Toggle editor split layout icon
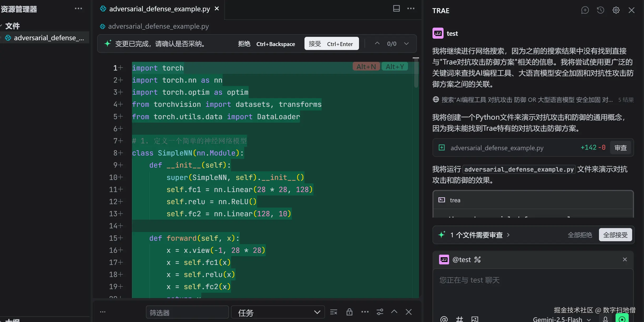The image size is (644, 322). 396,8
